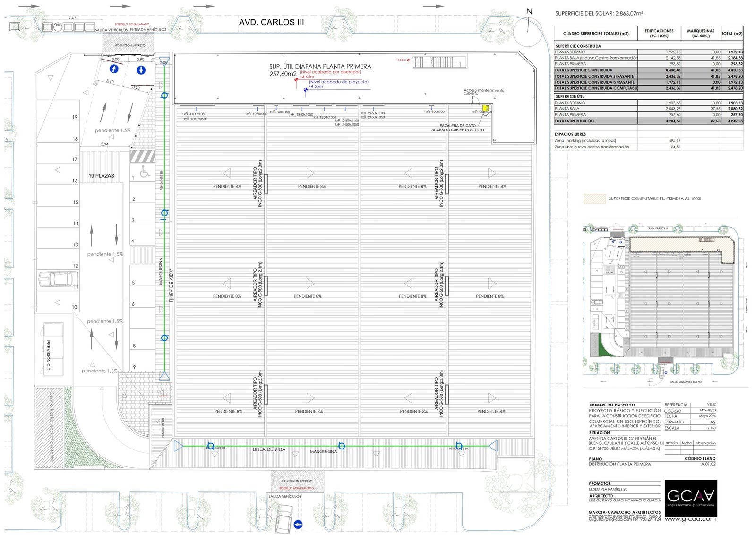Click the blue level marker at +4,55m
This screenshot has width=756, height=535.
click(x=306, y=89)
